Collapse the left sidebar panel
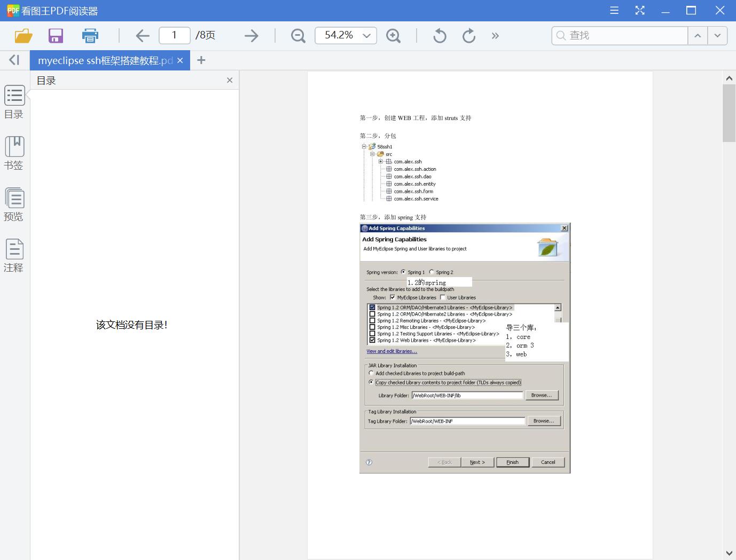This screenshot has width=736, height=560. (14, 60)
